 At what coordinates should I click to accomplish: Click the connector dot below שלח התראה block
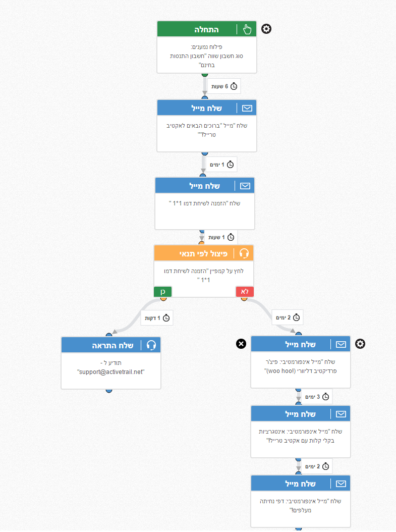(x=109, y=390)
